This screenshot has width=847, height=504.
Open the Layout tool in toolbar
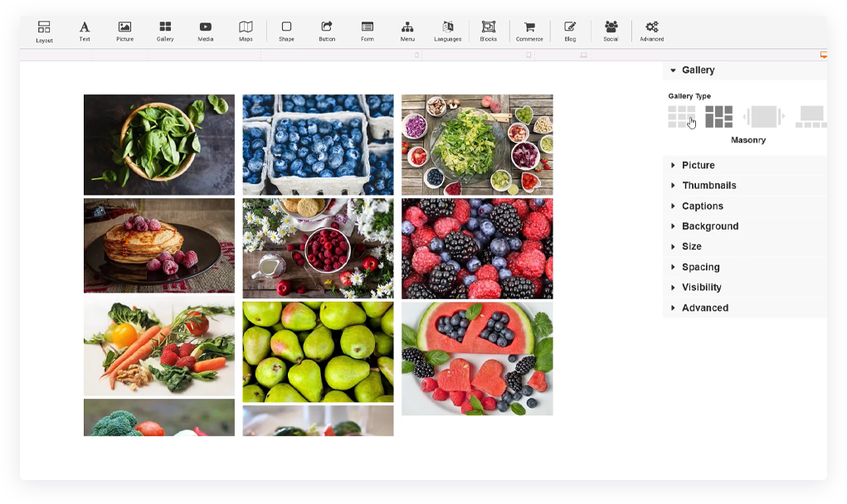(44, 31)
